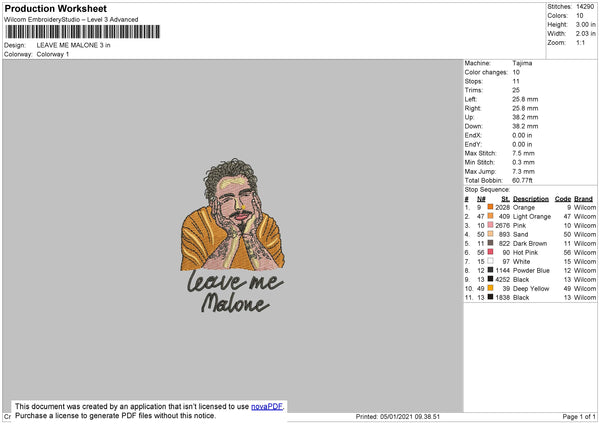The image size is (600, 424).
Task: Open the novaPDF link in the notice
Action: (267, 406)
